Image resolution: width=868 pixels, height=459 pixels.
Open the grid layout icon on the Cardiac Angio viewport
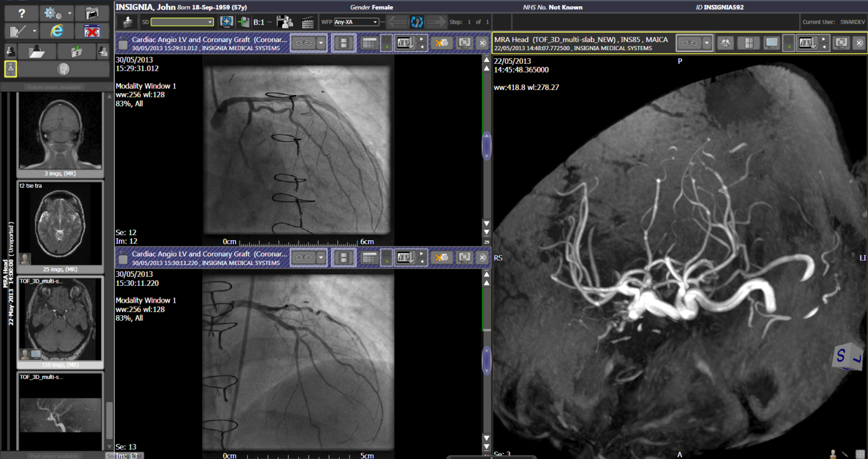click(370, 43)
